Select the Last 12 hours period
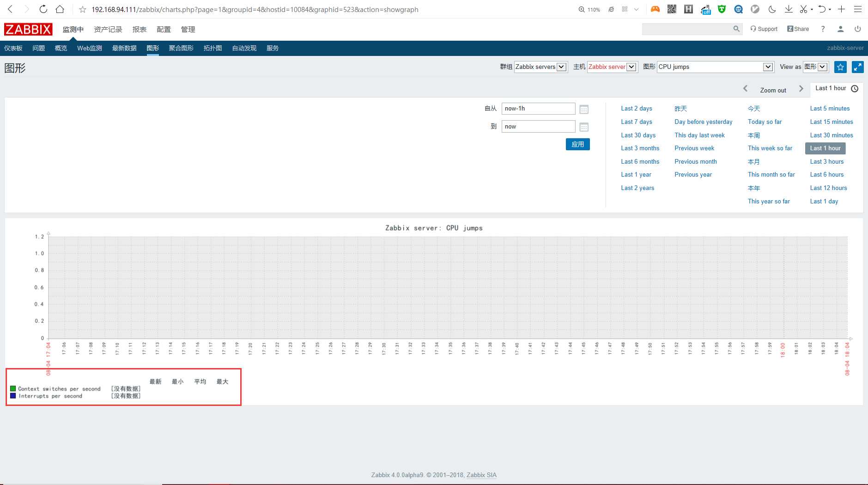Viewport: 868px width, 485px height. (x=828, y=188)
